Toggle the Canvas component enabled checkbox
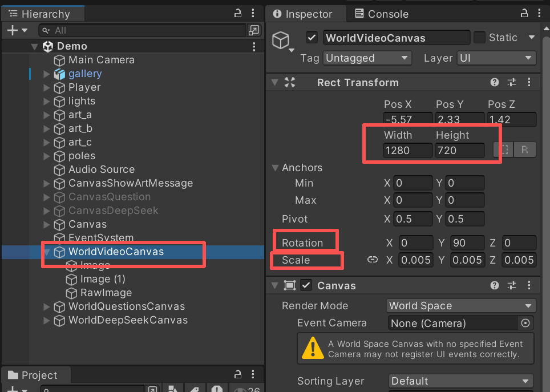 pos(306,285)
